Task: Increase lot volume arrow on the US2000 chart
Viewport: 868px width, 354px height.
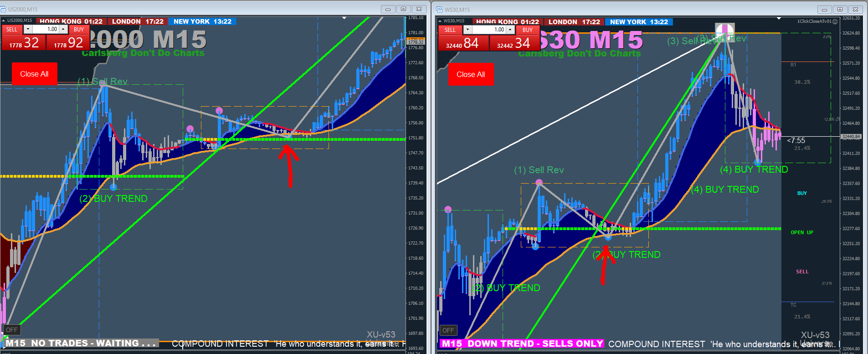Action: [63, 29]
